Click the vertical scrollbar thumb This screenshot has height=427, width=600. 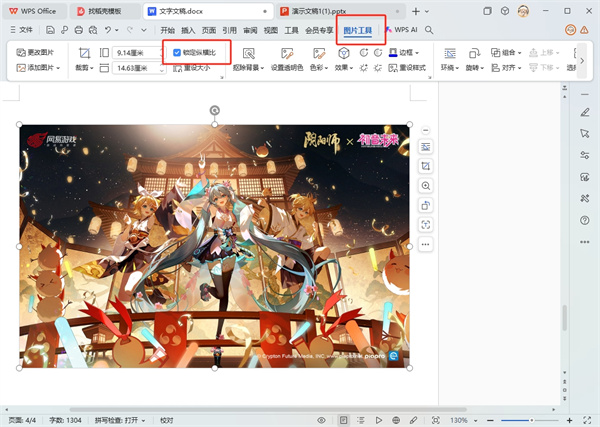(565, 318)
